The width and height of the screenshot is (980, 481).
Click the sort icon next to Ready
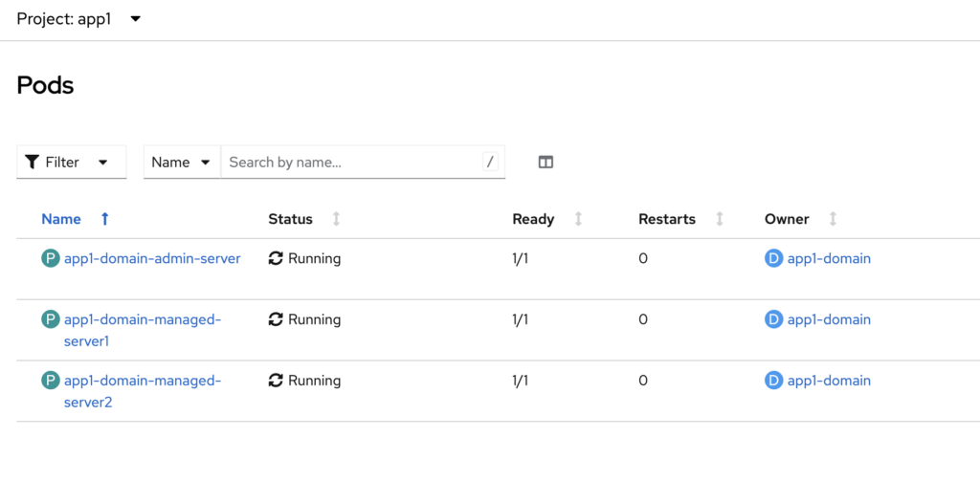pyautogui.click(x=578, y=219)
